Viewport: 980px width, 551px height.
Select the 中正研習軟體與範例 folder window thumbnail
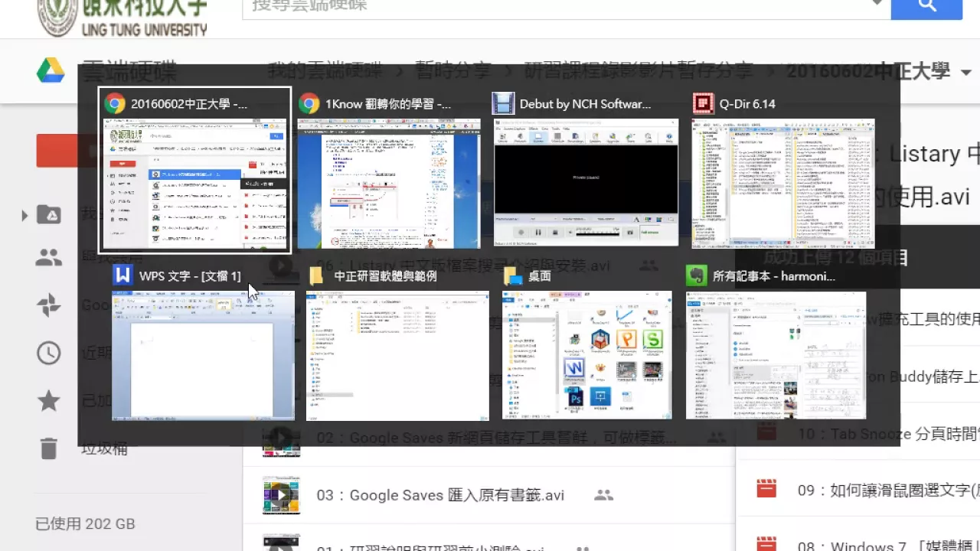tap(397, 356)
